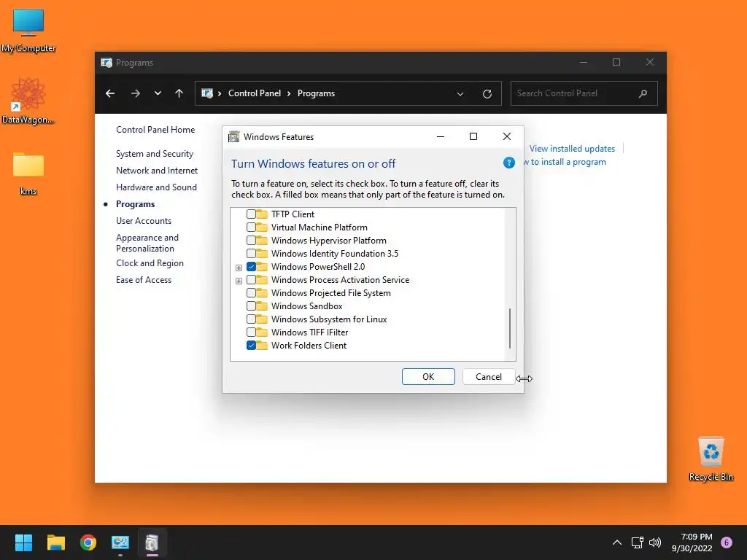Click View installed updates link
Screen dimensions: 747x560
pyautogui.click(x=572, y=149)
